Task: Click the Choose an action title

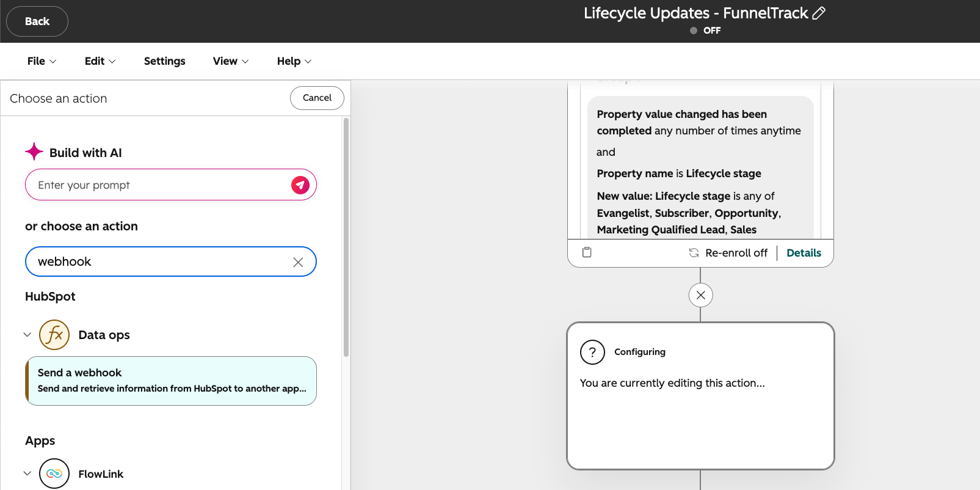Action: (59, 98)
